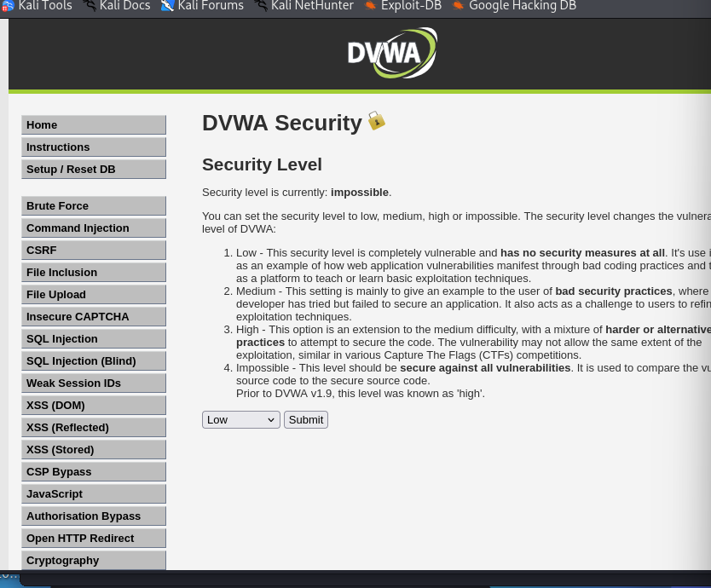Open the Authorisation Bypass module
Image resolution: width=711 pixels, height=588 pixels.
tap(94, 516)
